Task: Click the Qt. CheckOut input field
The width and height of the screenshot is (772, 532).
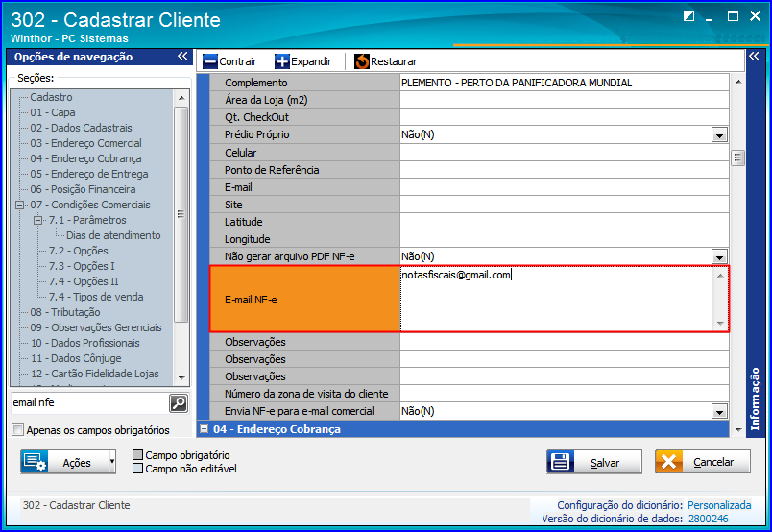Action: coord(565,117)
